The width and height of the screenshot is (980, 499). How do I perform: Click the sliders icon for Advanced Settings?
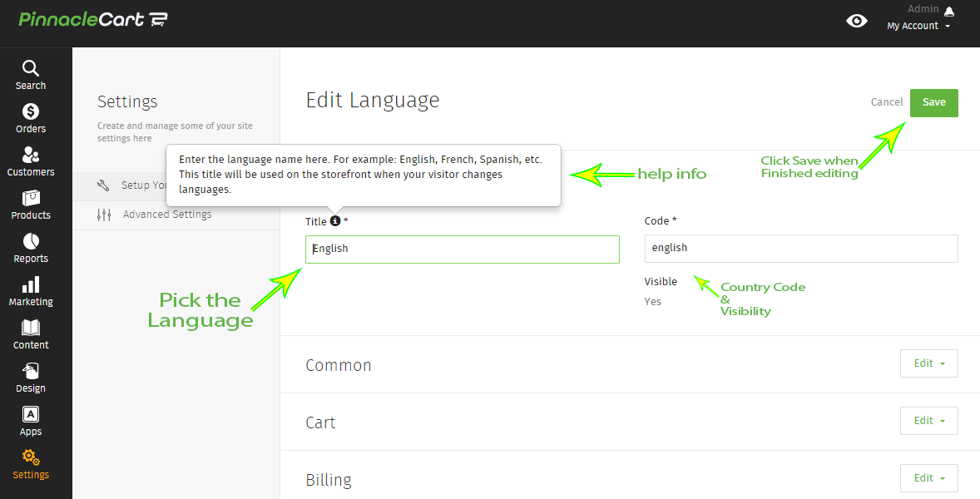pos(104,215)
